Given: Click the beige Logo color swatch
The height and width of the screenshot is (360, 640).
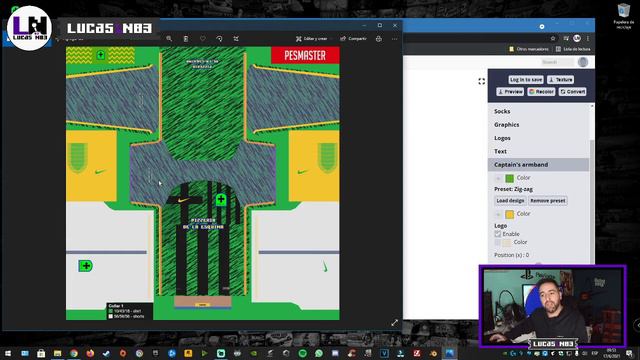Looking at the screenshot, I should click(507, 242).
